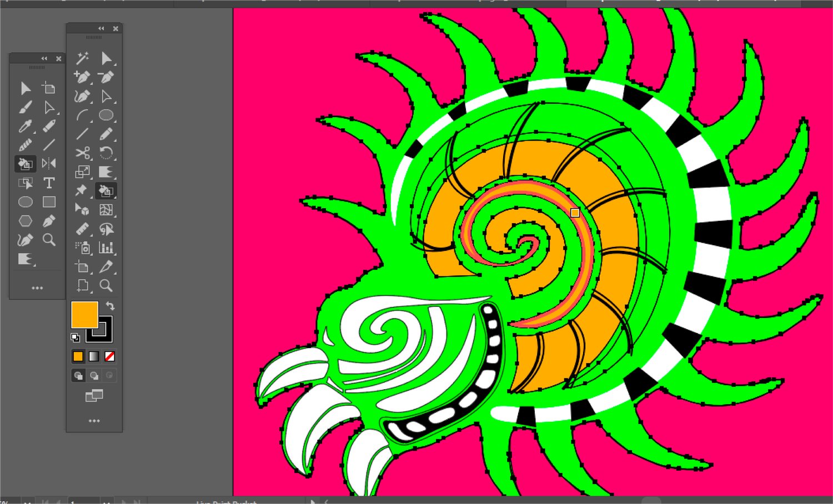The height and width of the screenshot is (504, 833).
Task: Choose the Ellipse tool in the left panel
Action: (26, 202)
